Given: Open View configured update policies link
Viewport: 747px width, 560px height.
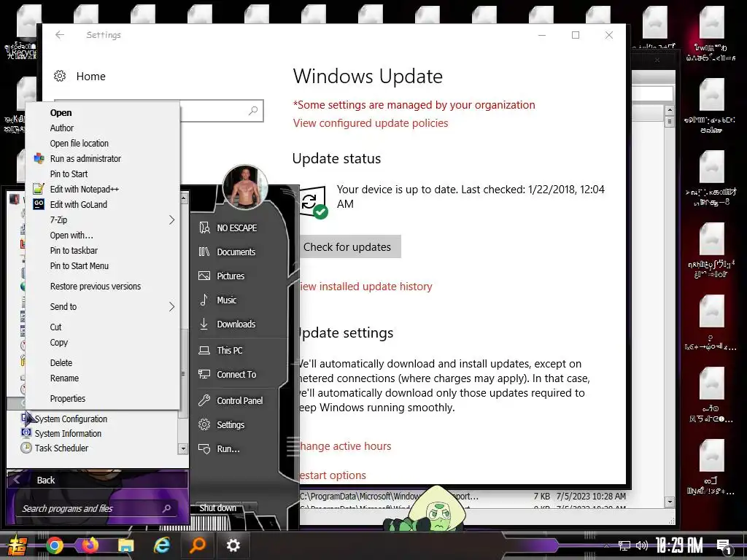Looking at the screenshot, I should [x=371, y=122].
